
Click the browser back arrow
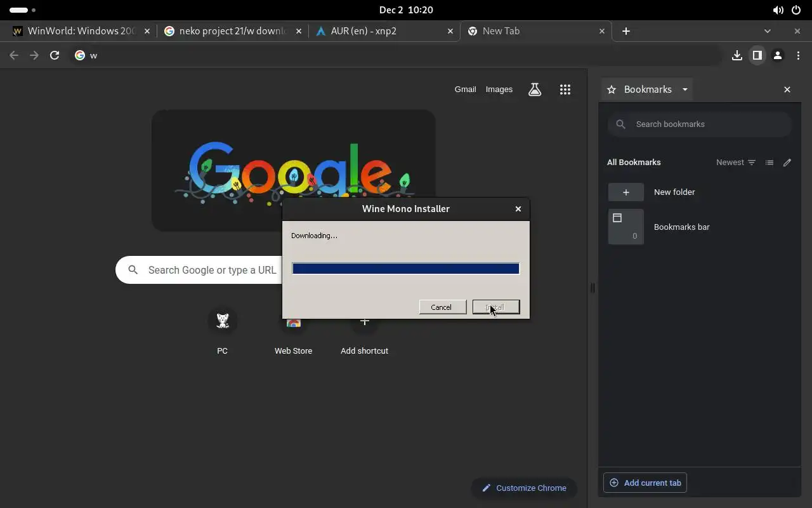[14, 55]
